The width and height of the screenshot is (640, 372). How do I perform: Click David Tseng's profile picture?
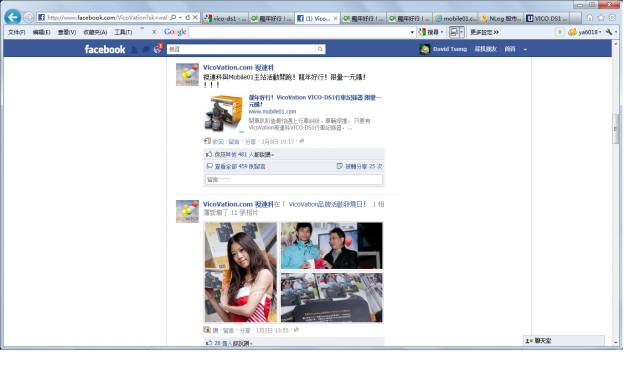(425, 49)
